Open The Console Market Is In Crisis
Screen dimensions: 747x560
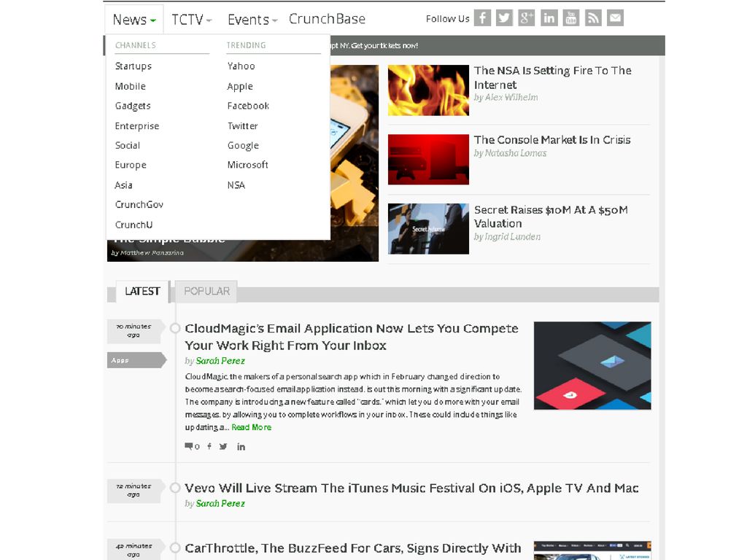coord(552,139)
